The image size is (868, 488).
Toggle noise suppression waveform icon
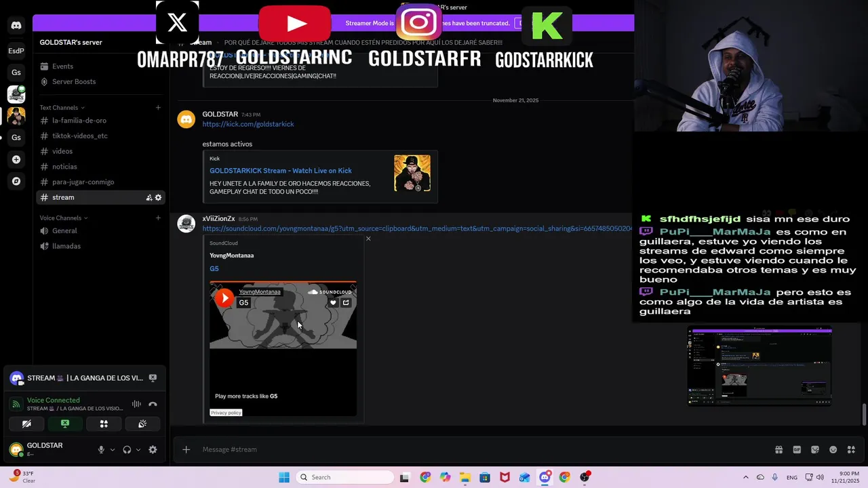(x=136, y=404)
